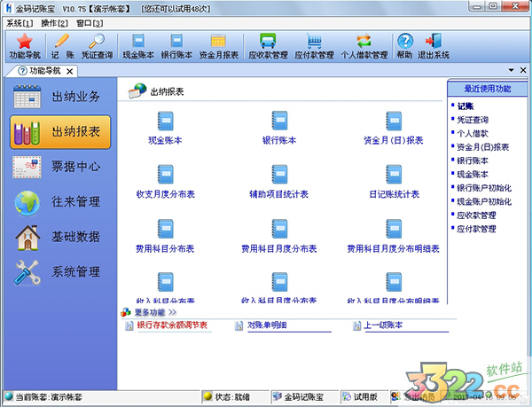Viewport: 532px width, 407px height.
Task: Close the 功能导航 tab with its X
Action: [x=69, y=71]
